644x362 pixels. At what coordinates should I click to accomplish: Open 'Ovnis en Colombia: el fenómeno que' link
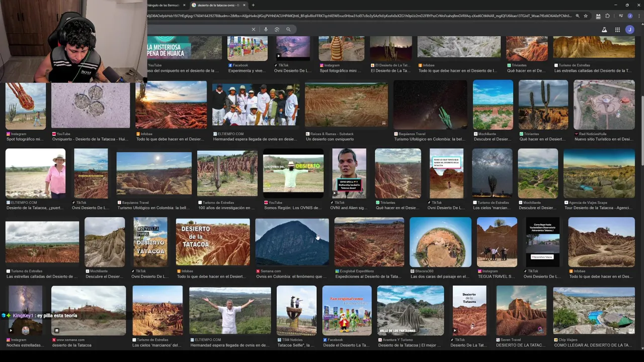(291, 277)
